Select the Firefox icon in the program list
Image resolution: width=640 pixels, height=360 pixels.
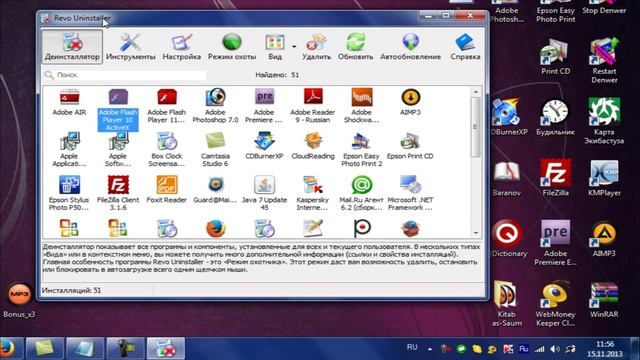coord(216,229)
